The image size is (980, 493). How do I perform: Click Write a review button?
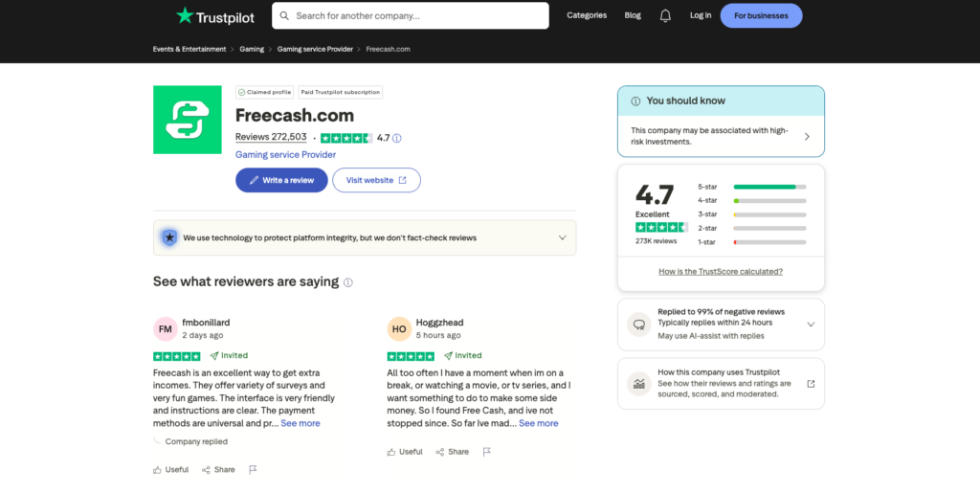[281, 180]
